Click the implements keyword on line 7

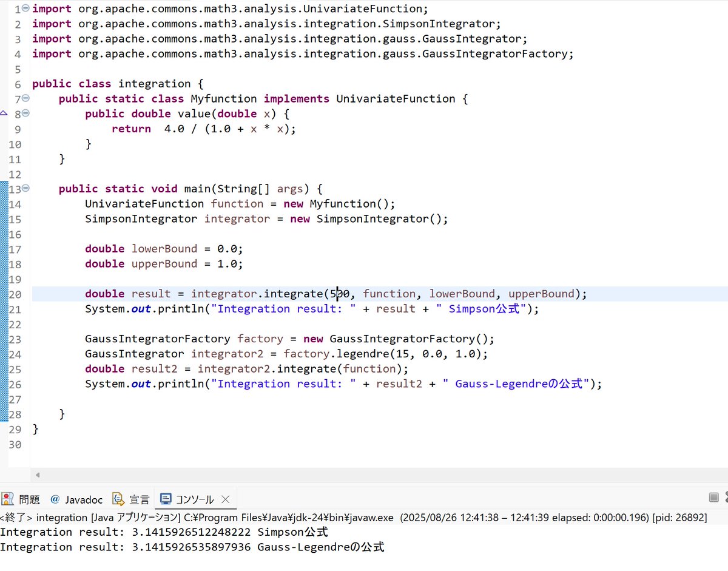(297, 99)
